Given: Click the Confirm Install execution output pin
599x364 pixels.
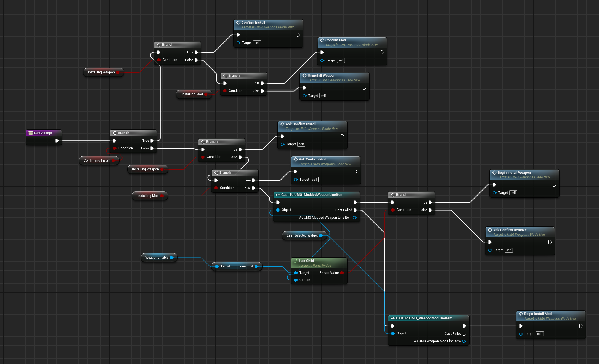Looking at the screenshot, I should [x=298, y=35].
